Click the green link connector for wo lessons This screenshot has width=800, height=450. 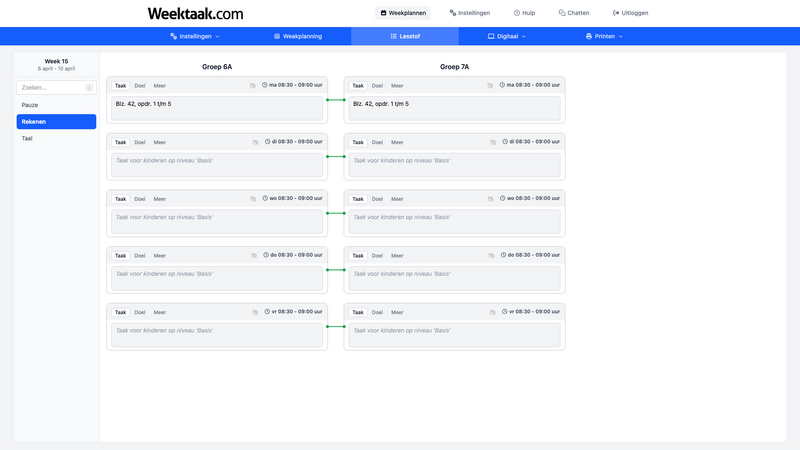coord(336,213)
